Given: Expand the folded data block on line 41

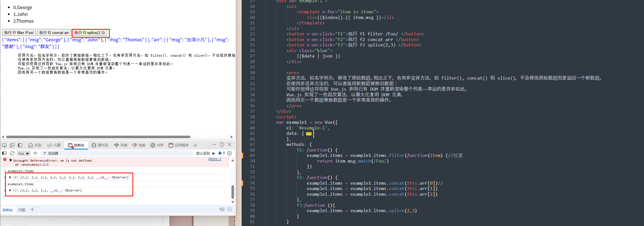Looking at the screenshot, I should pos(309,134).
